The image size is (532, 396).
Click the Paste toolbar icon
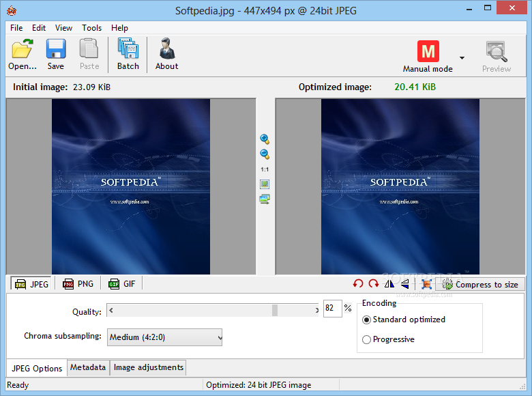tap(89, 55)
